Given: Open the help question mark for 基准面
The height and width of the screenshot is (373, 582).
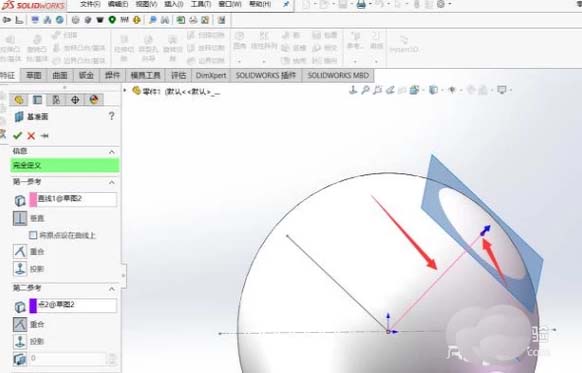Looking at the screenshot, I should pyautogui.click(x=111, y=116).
